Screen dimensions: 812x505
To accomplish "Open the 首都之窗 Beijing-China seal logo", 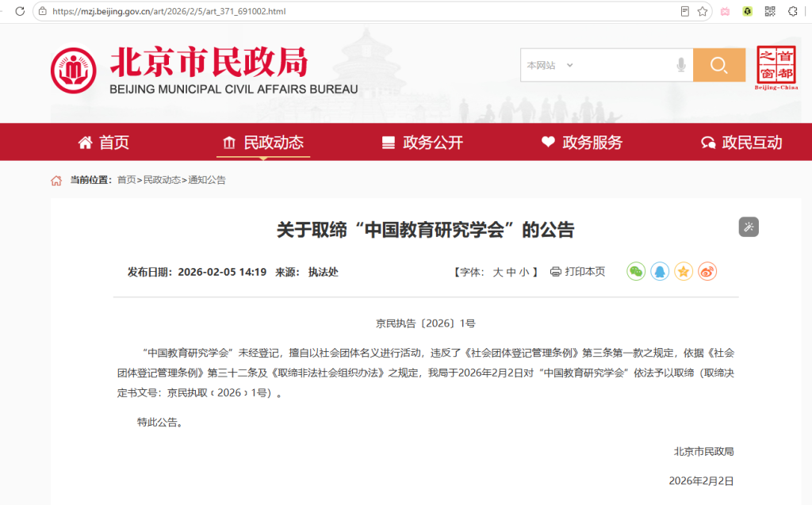I will (776, 67).
